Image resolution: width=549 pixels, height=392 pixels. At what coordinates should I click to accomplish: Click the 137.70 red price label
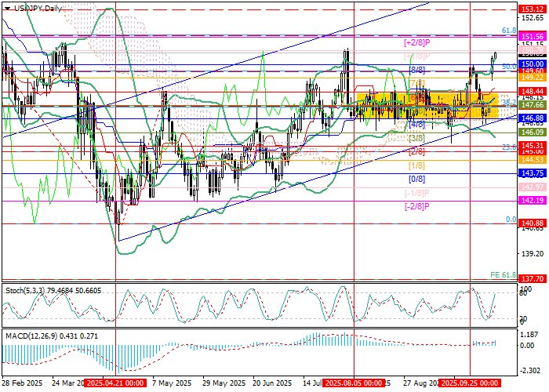[533, 279]
